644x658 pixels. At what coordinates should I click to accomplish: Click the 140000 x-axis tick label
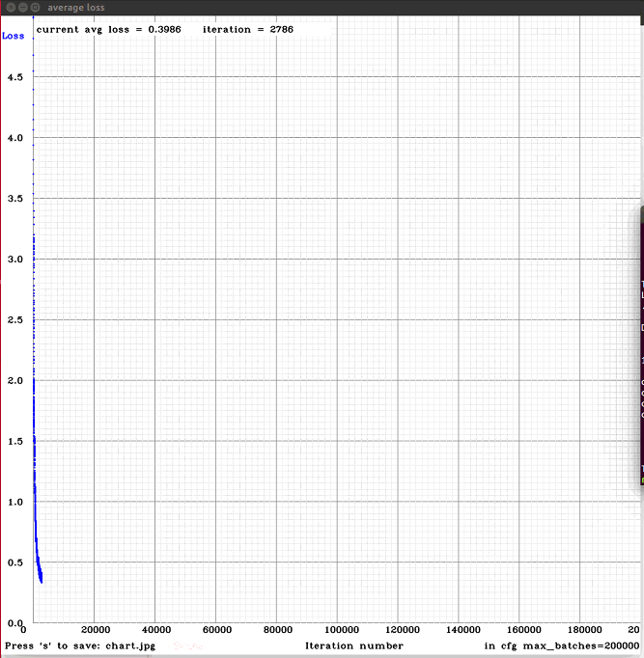tap(463, 629)
